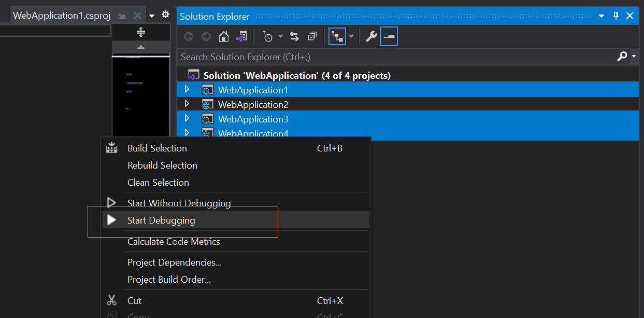Click the Collapse All icon
644x318 pixels.
[x=312, y=36]
